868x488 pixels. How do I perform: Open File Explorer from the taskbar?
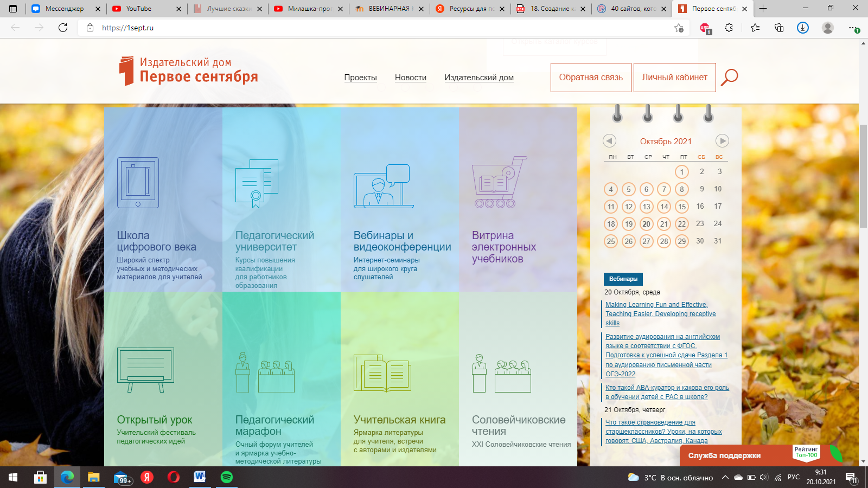point(94,477)
